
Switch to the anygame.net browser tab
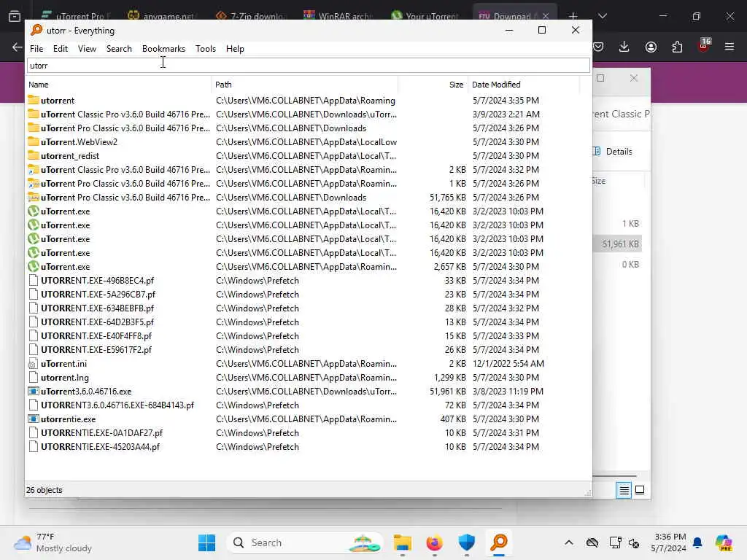coord(163,16)
